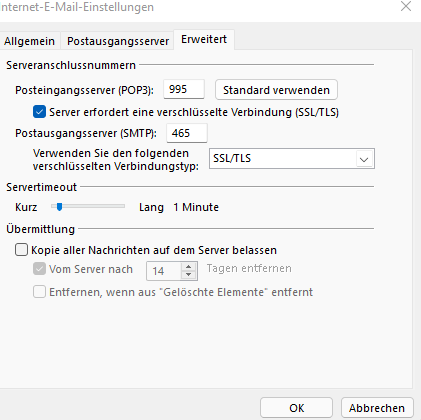This screenshot has height=420, width=421.
Task: Click the 1 Minute timeout value text
Action: tap(196, 207)
